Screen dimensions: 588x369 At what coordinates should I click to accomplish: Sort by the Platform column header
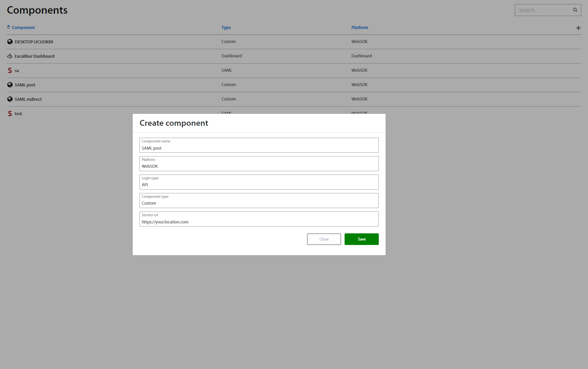pyautogui.click(x=360, y=28)
